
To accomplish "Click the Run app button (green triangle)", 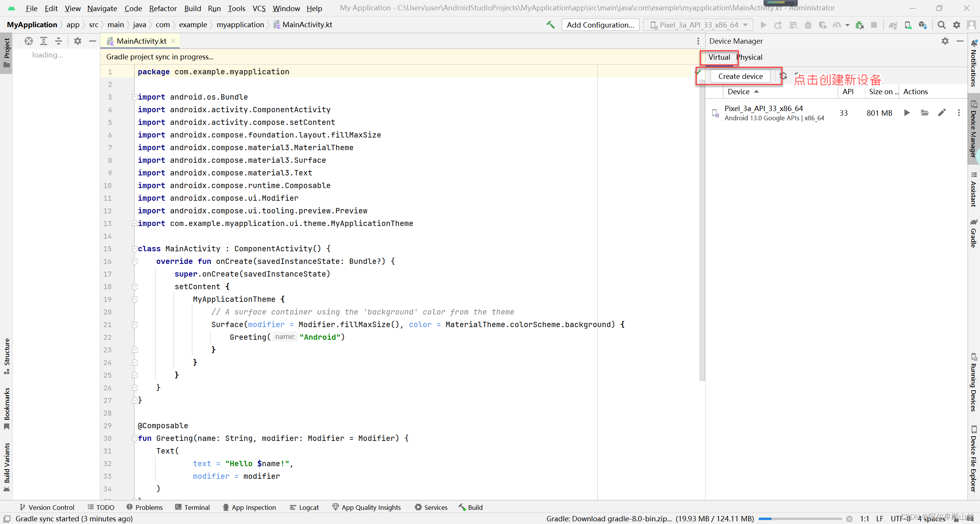I will click(764, 25).
